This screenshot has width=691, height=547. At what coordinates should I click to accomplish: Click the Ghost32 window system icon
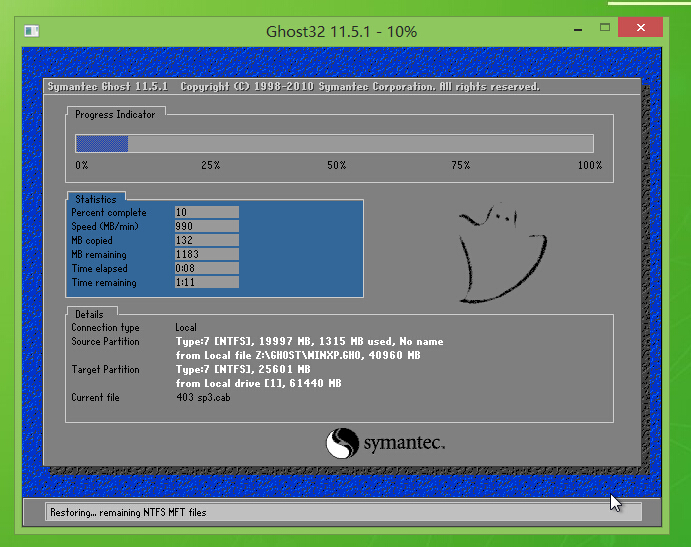(x=32, y=31)
